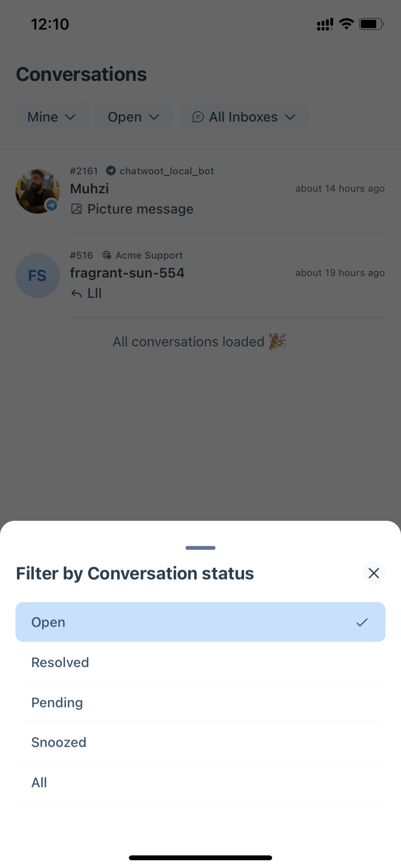Click the reply arrow icon beside Lll
The image size is (401, 868).
click(x=76, y=293)
